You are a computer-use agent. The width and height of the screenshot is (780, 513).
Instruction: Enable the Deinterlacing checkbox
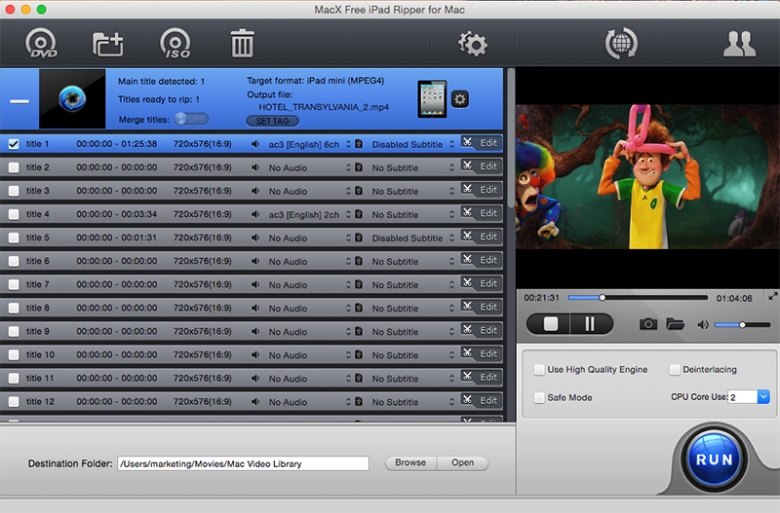coord(675,370)
